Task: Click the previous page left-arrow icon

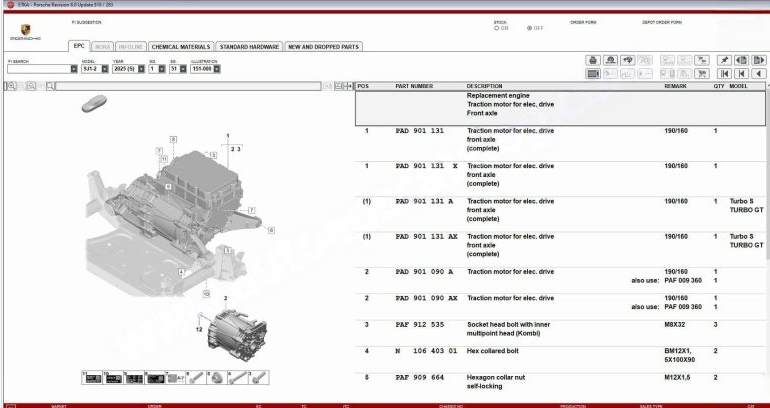Action: (x=759, y=74)
